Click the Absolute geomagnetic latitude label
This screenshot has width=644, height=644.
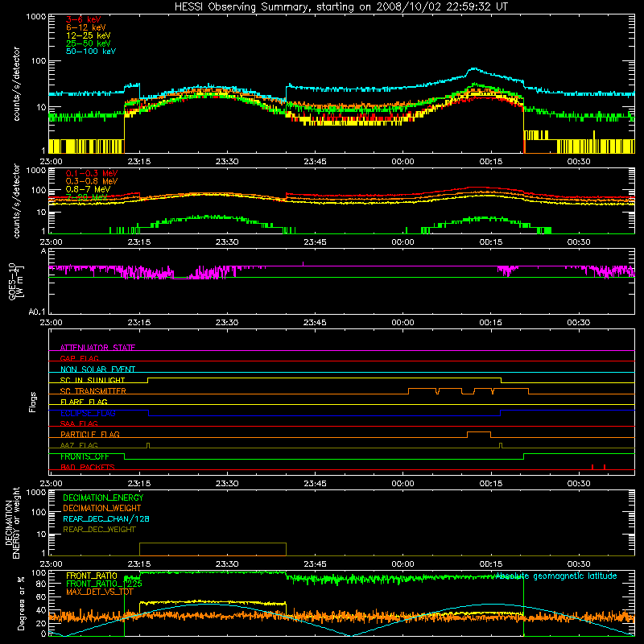point(556,576)
